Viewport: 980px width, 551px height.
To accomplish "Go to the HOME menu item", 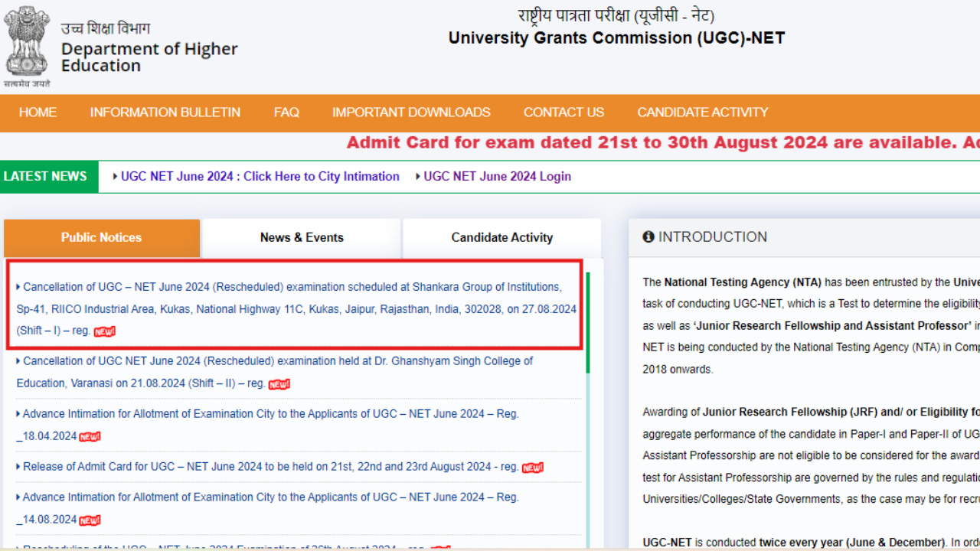I will 38,112.
